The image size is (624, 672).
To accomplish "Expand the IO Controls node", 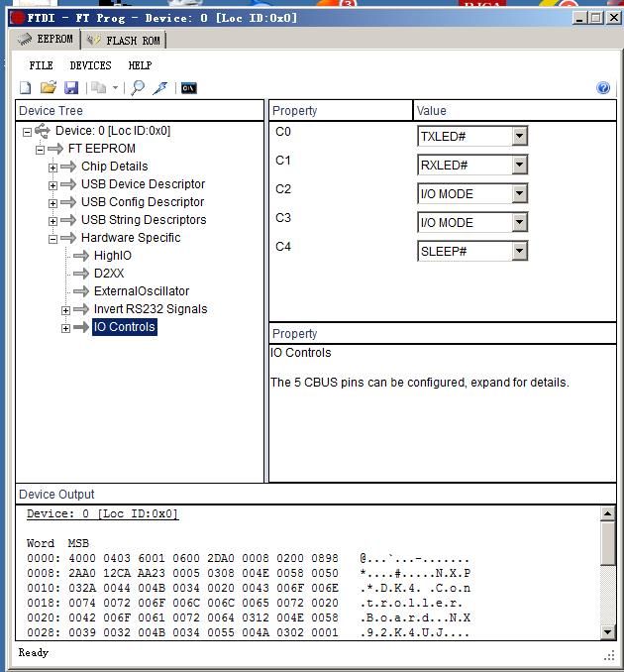I will pos(65,328).
